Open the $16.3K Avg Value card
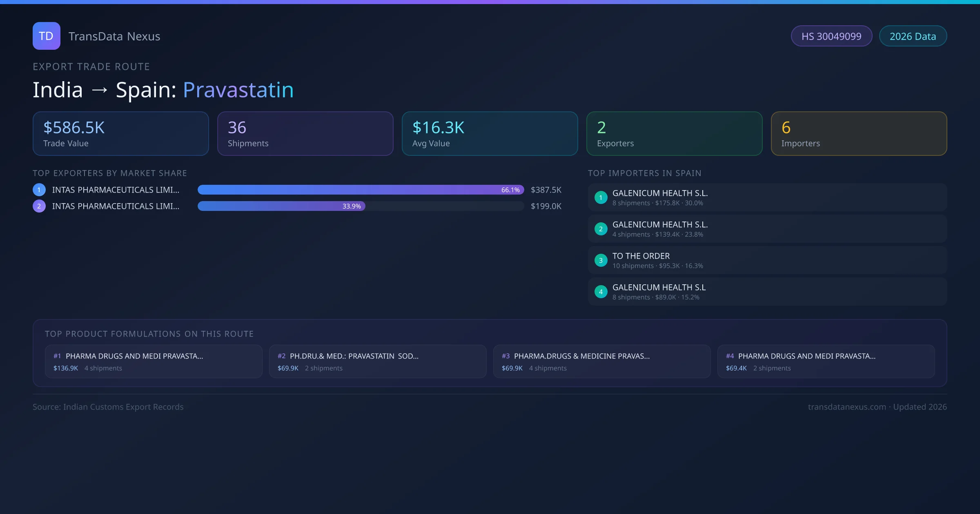This screenshot has height=514, width=980. click(490, 133)
